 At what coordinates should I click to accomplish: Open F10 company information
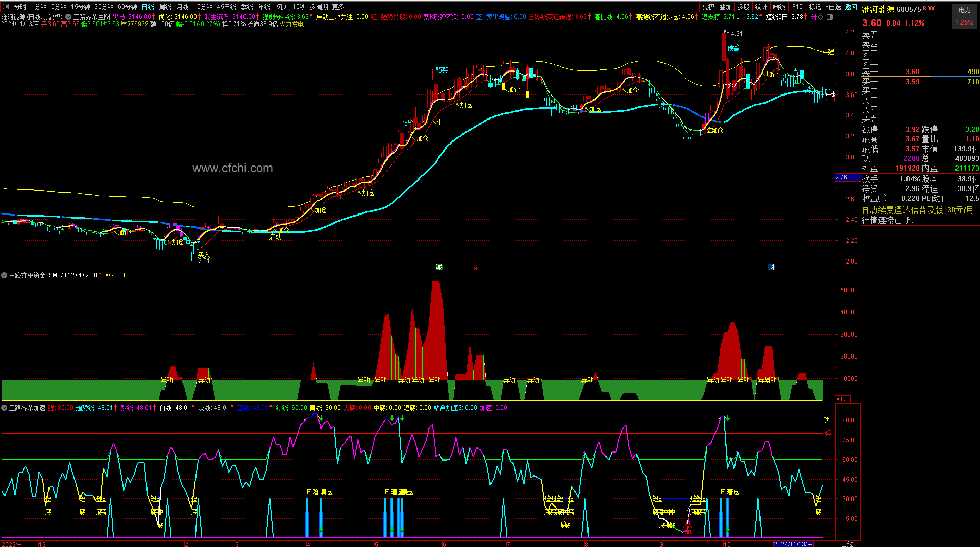(x=797, y=7)
